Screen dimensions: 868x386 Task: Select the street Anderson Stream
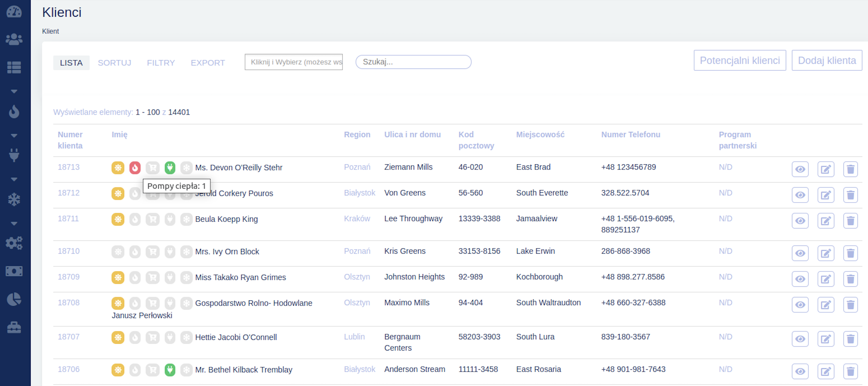pos(415,369)
